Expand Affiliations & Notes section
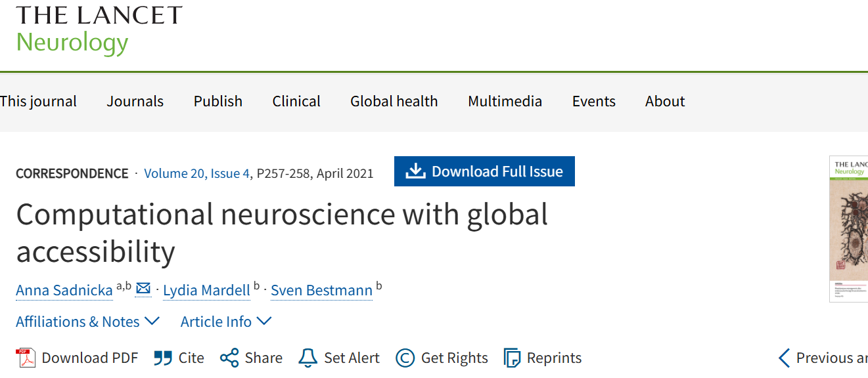The height and width of the screenshot is (378, 868). (87, 322)
